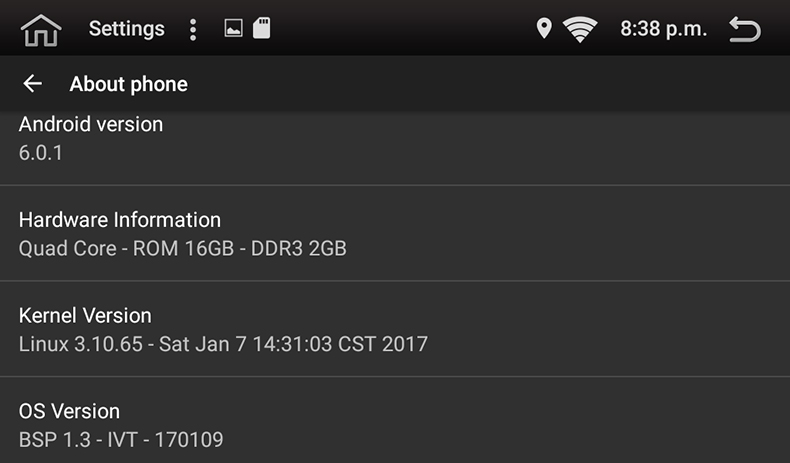Click the BSP 1.3 - IVT - 170109 text
This screenshot has width=790, height=463.
point(121,439)
